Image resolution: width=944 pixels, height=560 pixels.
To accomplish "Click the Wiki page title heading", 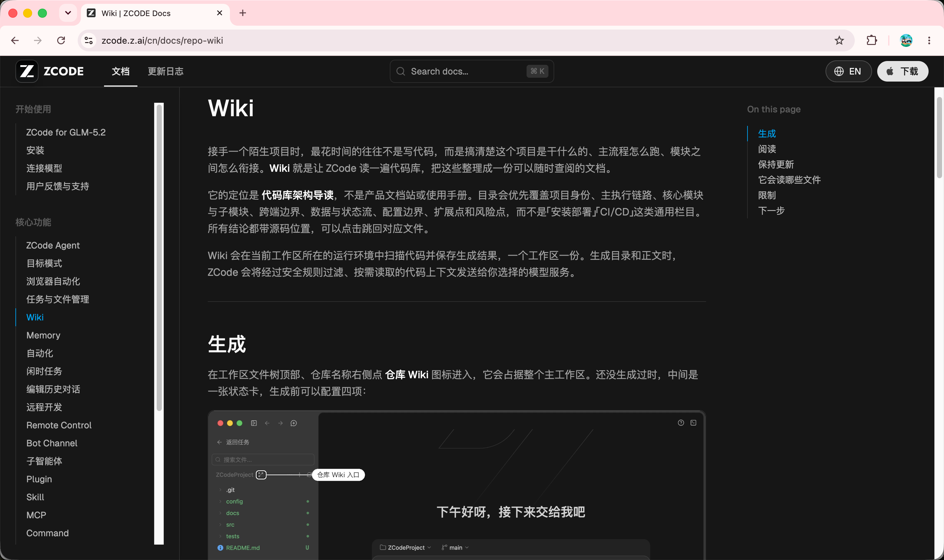I will tap(231, 108).
